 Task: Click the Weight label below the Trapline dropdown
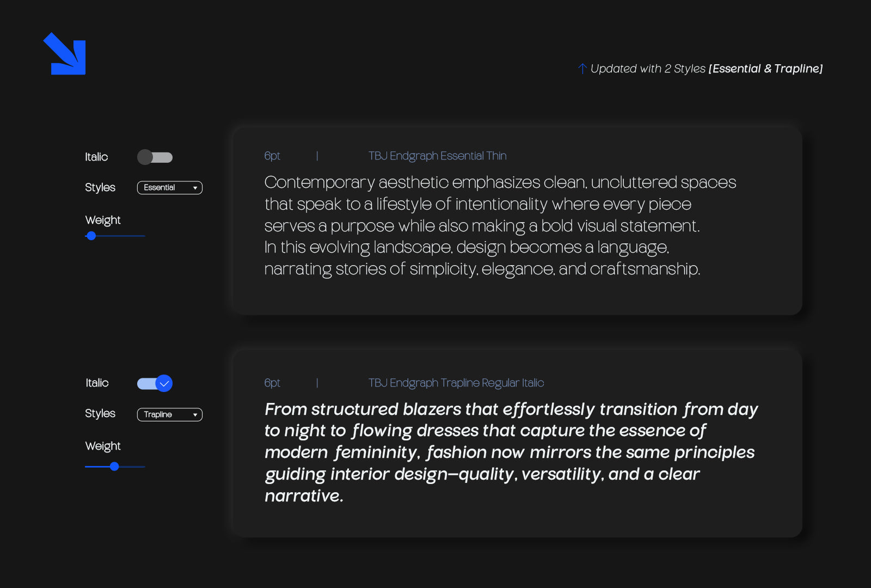(103, 446)
